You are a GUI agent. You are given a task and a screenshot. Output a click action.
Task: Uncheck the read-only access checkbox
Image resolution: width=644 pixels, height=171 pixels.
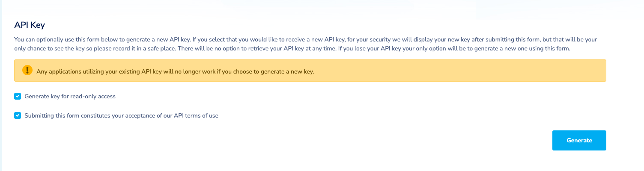(x=18, y=96)
